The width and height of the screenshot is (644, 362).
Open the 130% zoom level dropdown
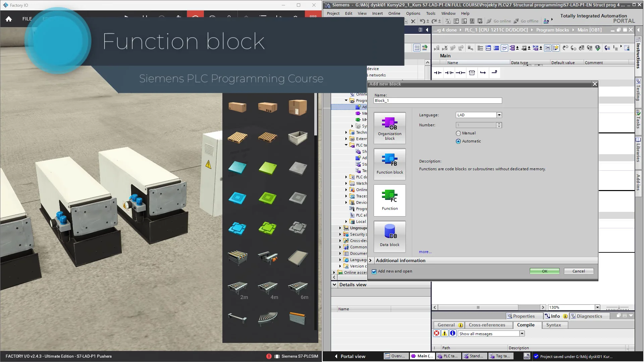(597, 307)
